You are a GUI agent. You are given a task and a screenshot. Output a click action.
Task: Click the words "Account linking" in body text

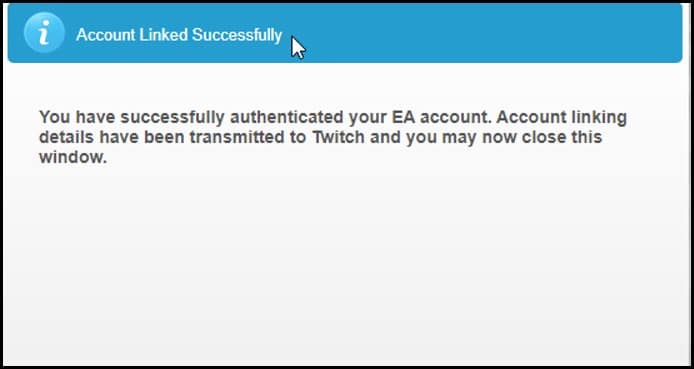coord(561,118)
